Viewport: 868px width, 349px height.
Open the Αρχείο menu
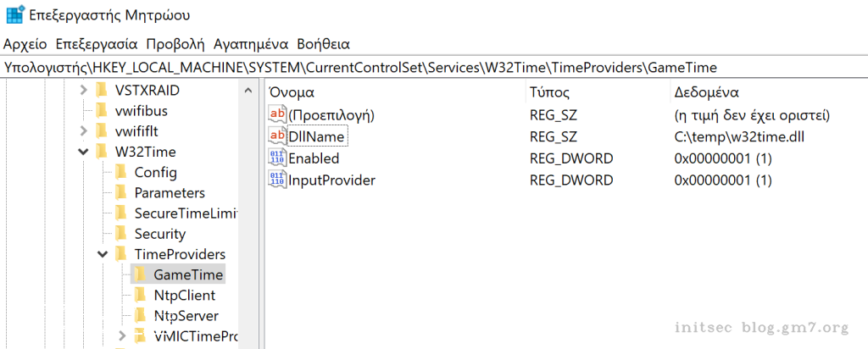click(x=26, y=43)
